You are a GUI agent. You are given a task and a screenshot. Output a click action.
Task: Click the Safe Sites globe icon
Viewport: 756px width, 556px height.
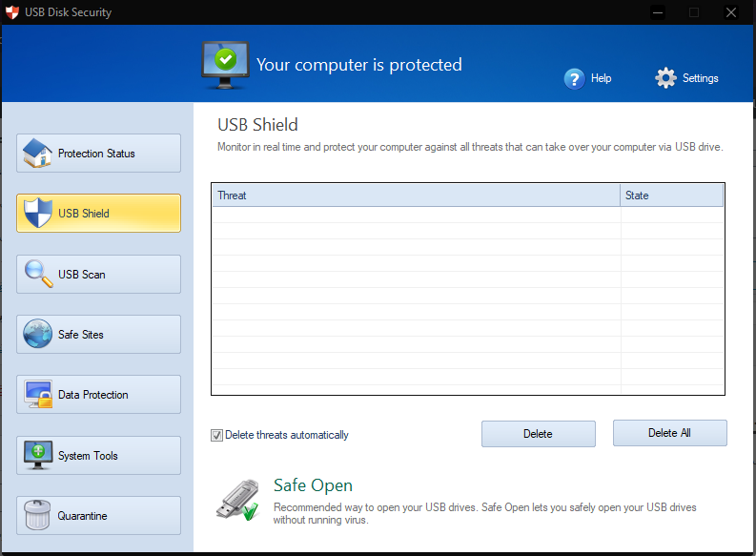point(37,334)
